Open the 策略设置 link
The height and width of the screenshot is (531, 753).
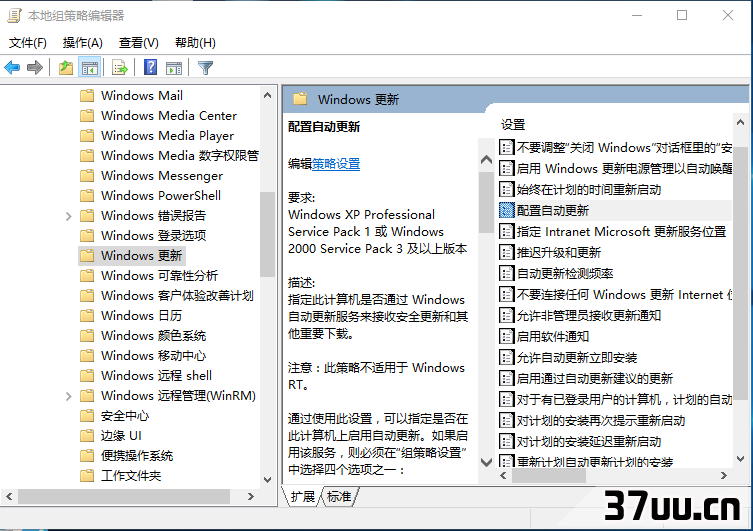(x=336, y=164)
